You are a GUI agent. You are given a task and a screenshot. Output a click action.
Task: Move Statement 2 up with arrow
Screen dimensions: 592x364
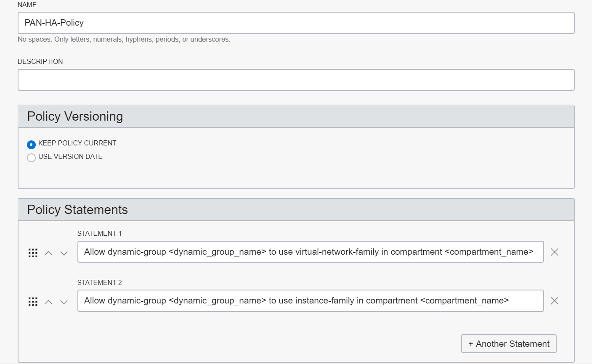(48, 302)
